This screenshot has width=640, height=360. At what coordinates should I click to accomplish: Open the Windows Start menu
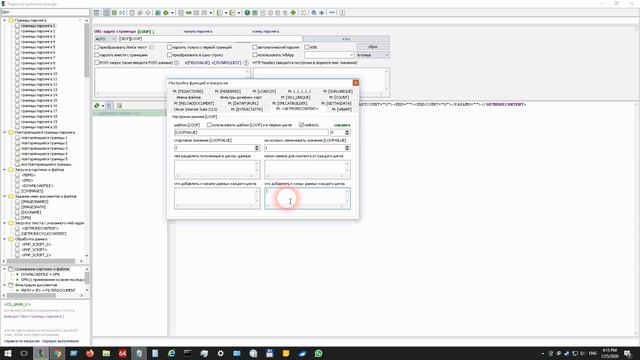click(x=8, y=353)
